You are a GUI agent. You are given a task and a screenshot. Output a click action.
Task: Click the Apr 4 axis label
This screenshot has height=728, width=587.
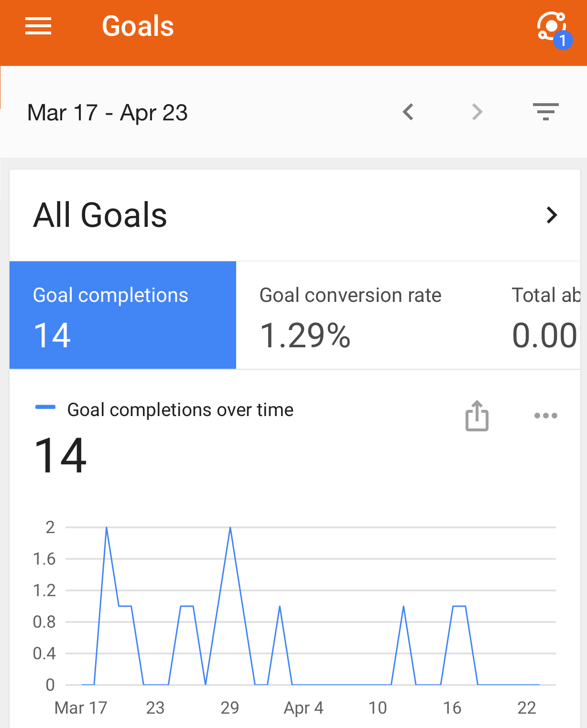[x=304, y=708]
